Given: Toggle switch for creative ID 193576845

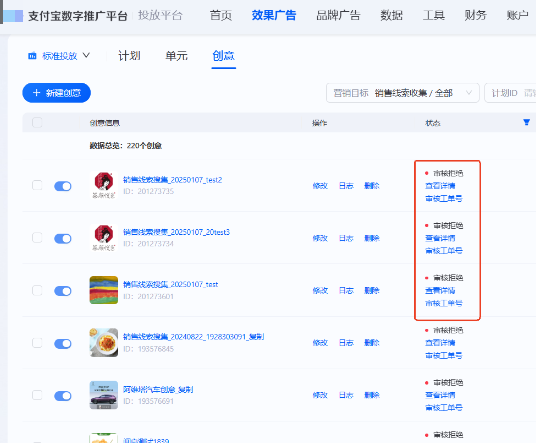Looking at the screenshot, I should click(63, 343).
